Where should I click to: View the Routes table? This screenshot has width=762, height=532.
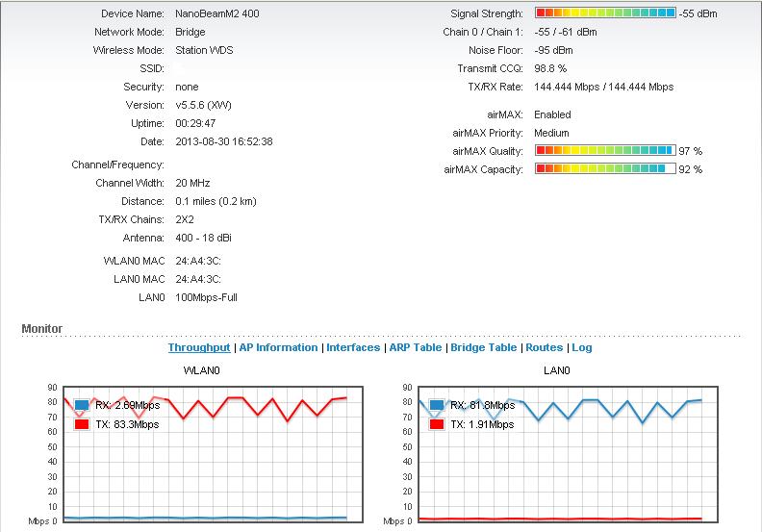544,347
